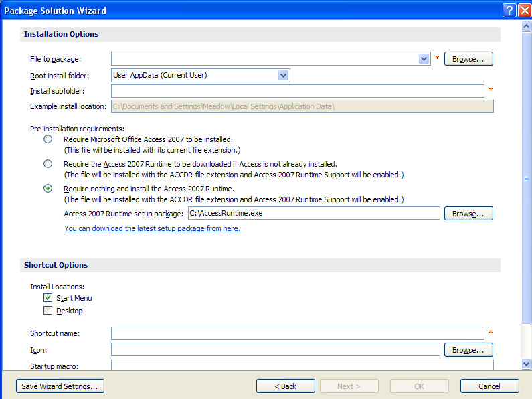Click the Install Locations label
Viewport: 532px width, 399px height.
pos(58,287)
